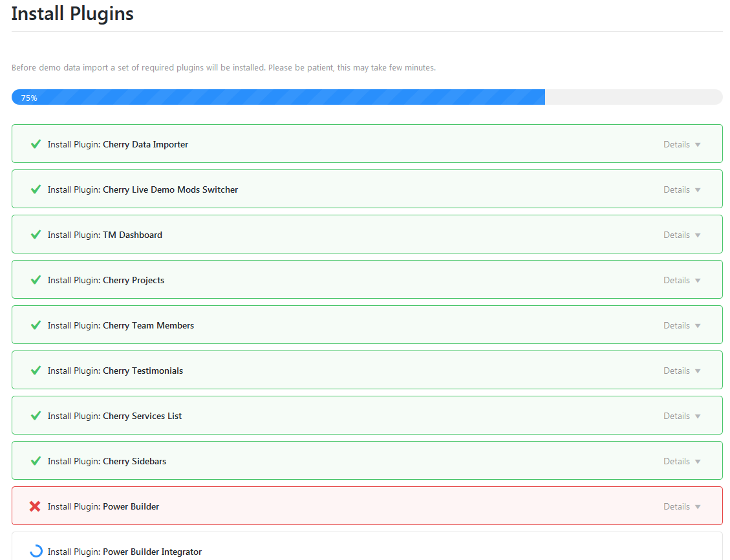The height and width of the screenshot is (560, 730).
Task: Click the Cherry Team Members plugin title
Action: point(148,325)
